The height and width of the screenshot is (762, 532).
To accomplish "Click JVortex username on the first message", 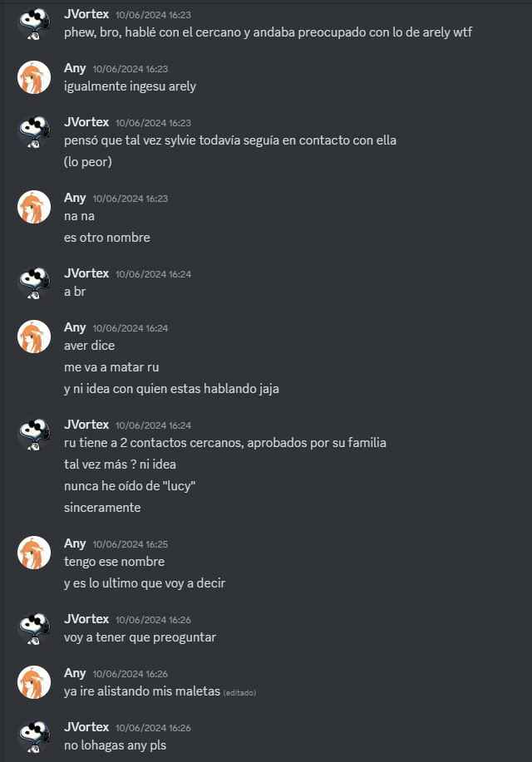I will (86, 14).
